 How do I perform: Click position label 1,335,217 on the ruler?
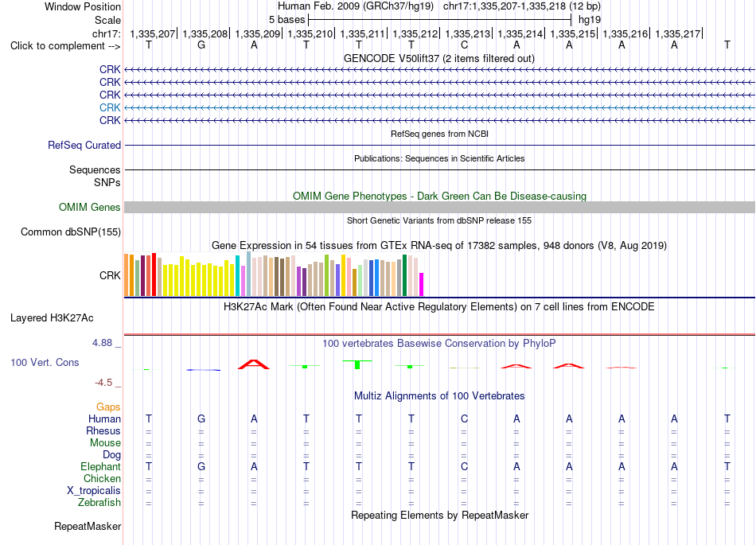tap(678, 33)
